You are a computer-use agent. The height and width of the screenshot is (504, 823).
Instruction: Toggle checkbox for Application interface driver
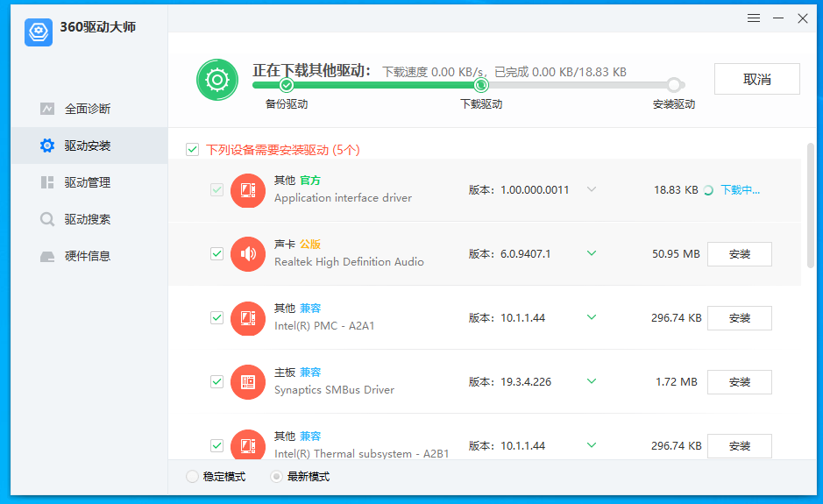[216, 189]
